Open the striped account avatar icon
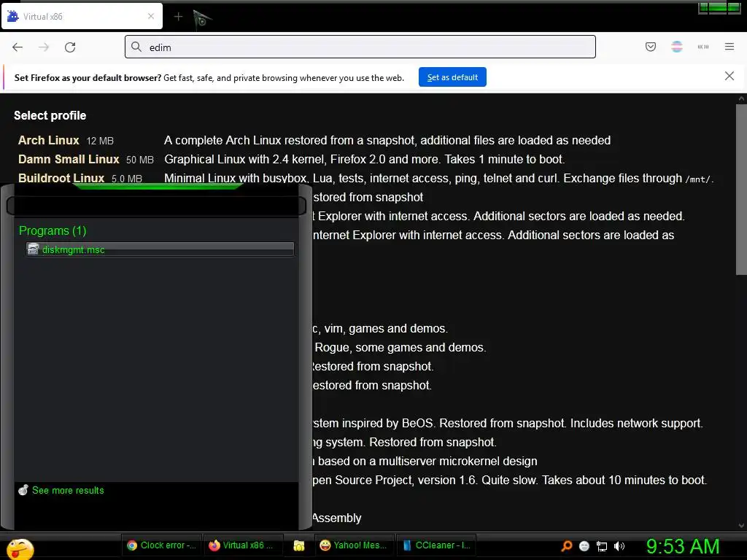Screen dimensions: 747x560 pyautogui.click(x=677, y=47)
